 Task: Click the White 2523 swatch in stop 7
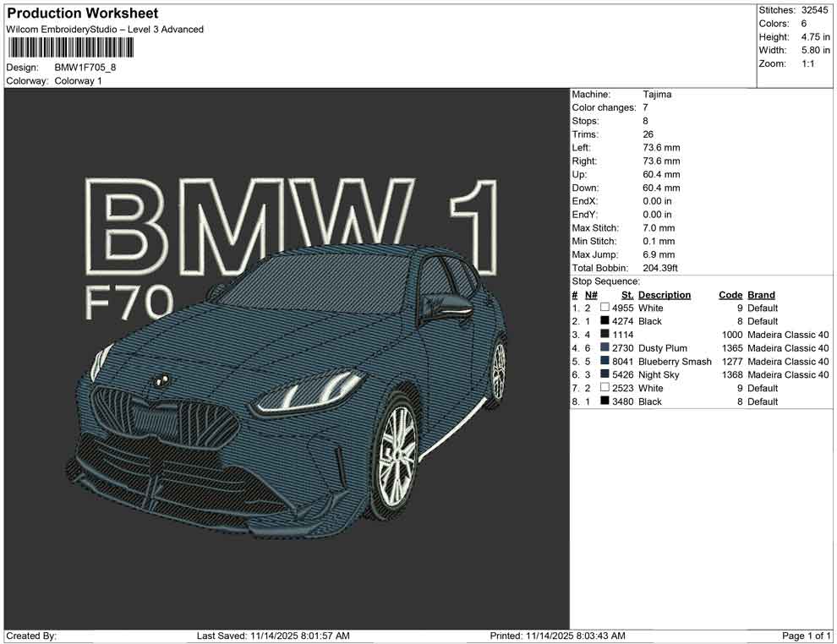[604, 388]
